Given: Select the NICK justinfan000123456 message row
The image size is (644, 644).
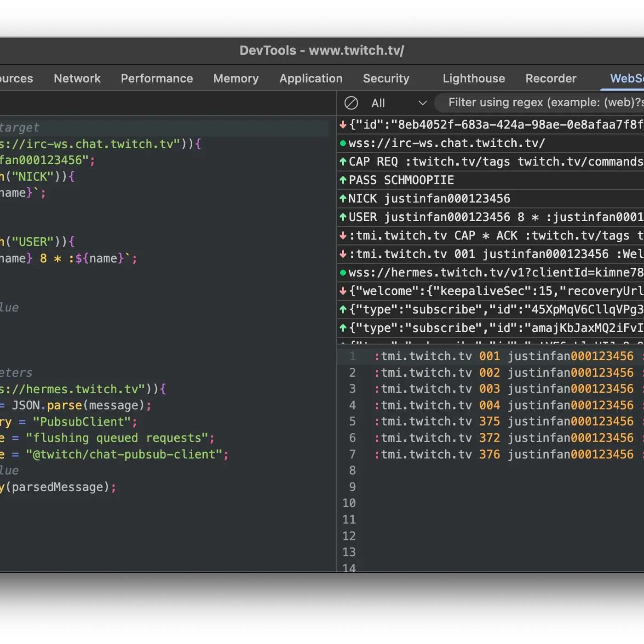Looking at the screenshot, I should [x=490, y=199].
